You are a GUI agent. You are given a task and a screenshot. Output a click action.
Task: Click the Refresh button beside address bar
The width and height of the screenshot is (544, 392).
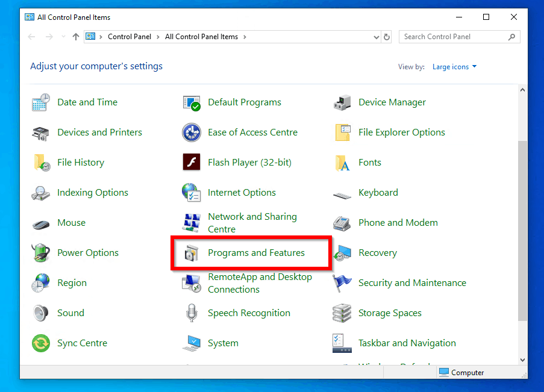387,37
